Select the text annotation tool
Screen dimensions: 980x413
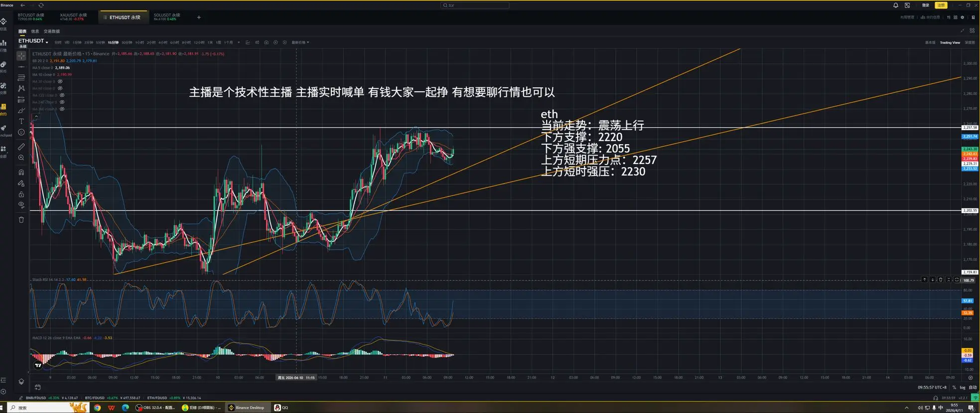tap(21, 121)
